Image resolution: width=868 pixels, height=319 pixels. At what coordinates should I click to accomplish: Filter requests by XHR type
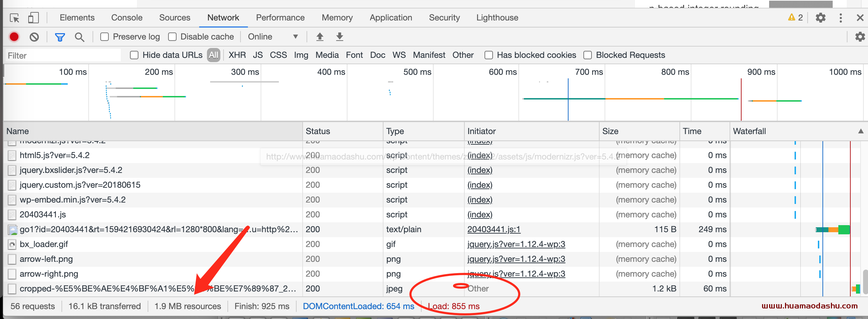click(237, 55)
